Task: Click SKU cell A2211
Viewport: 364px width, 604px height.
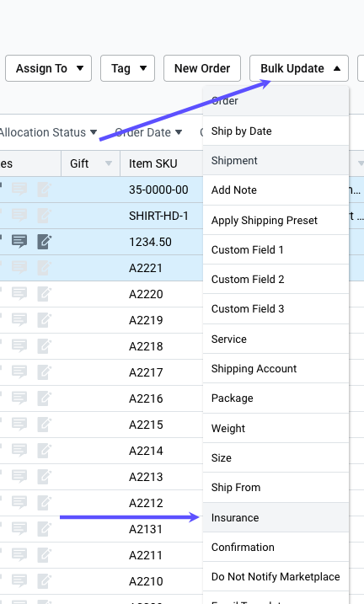Action: click(x=146, y=555)
